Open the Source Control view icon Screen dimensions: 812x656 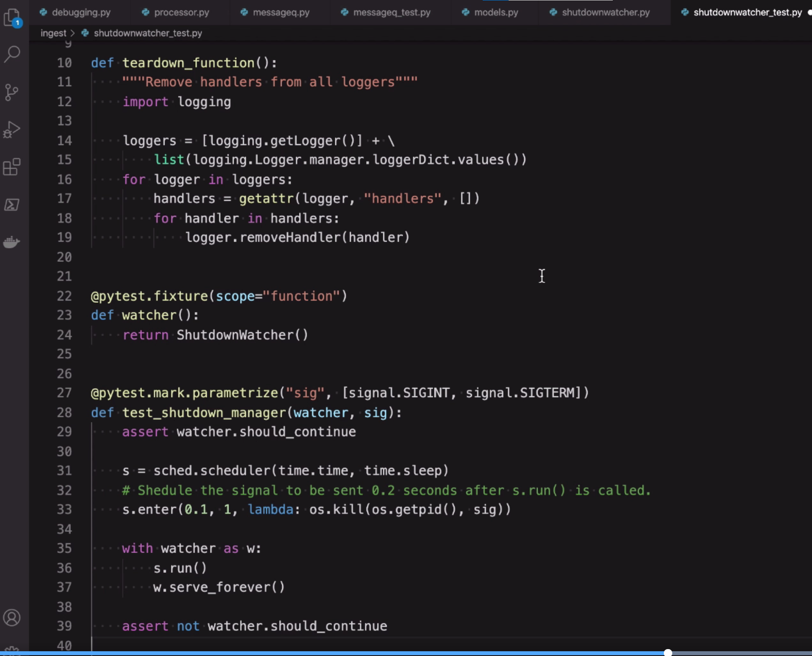point(12,92)
